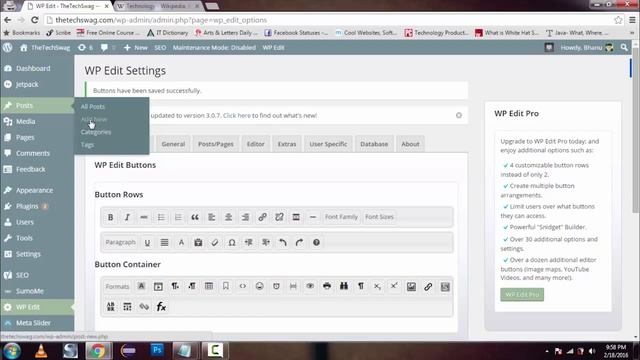Select the Underline button
This screenshot has width=640, height=360.
coord(147,242)
